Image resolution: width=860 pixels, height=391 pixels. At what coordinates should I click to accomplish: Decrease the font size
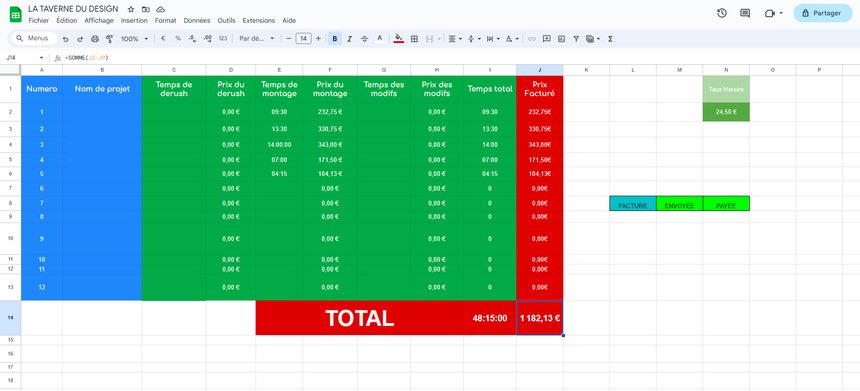288,39
